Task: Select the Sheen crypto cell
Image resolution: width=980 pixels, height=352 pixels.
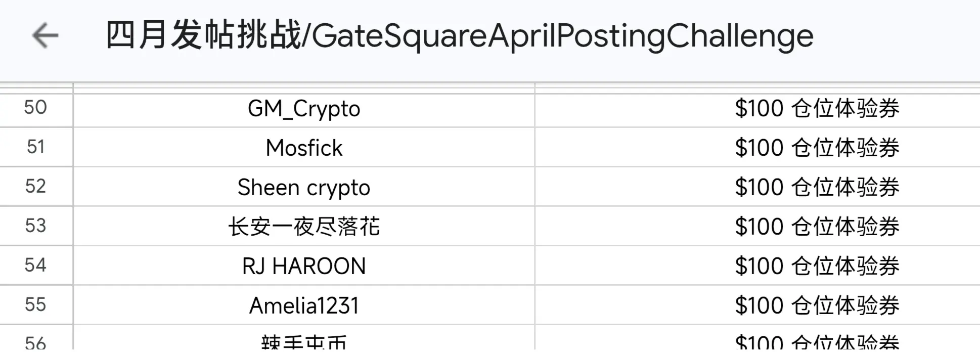Action: (304, 187)
